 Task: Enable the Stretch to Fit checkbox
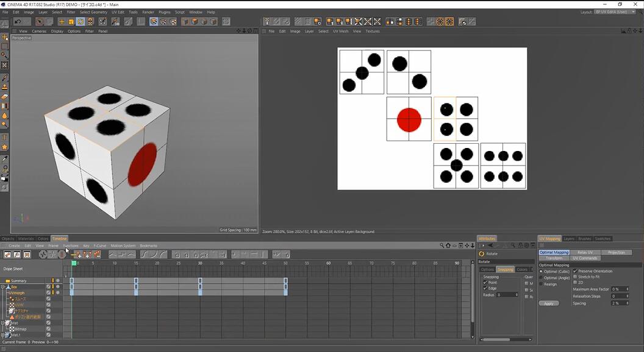click(x=576, y=276)
